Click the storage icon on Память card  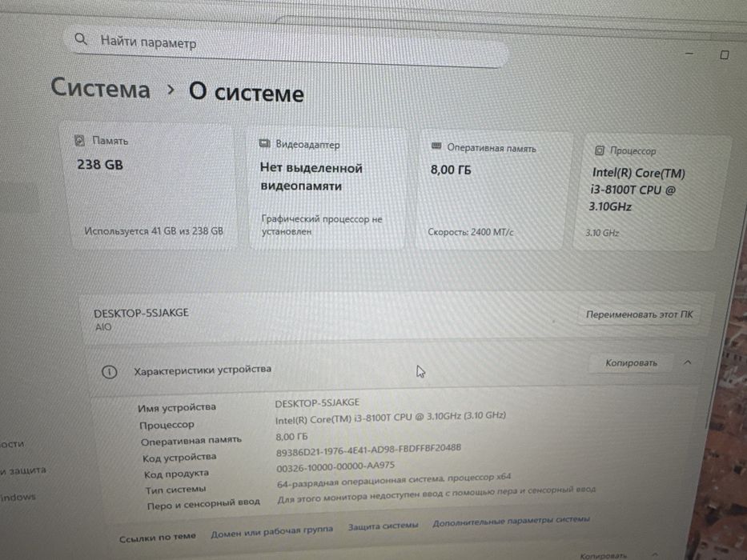click(x=79, y=141)
